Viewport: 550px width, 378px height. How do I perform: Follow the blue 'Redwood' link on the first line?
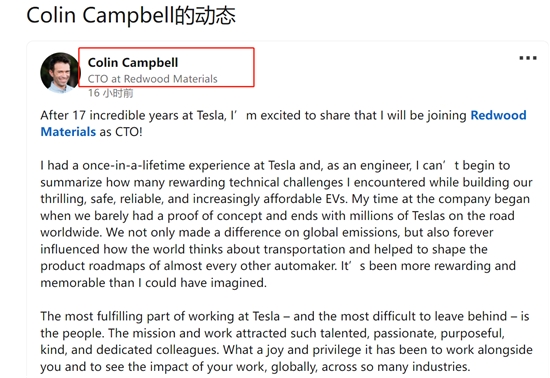pyautogui.click(x=498, y=115)
